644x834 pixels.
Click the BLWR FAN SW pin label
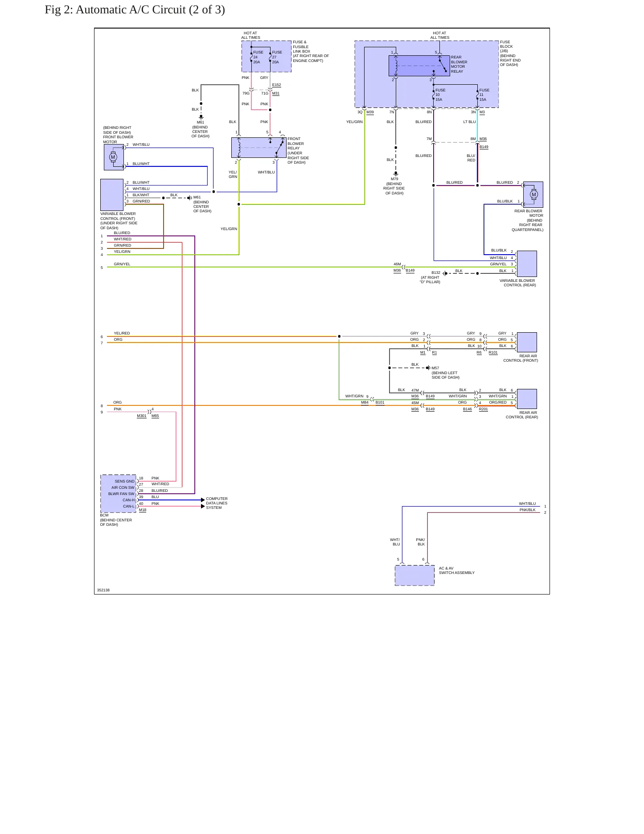tap(121, 494)
